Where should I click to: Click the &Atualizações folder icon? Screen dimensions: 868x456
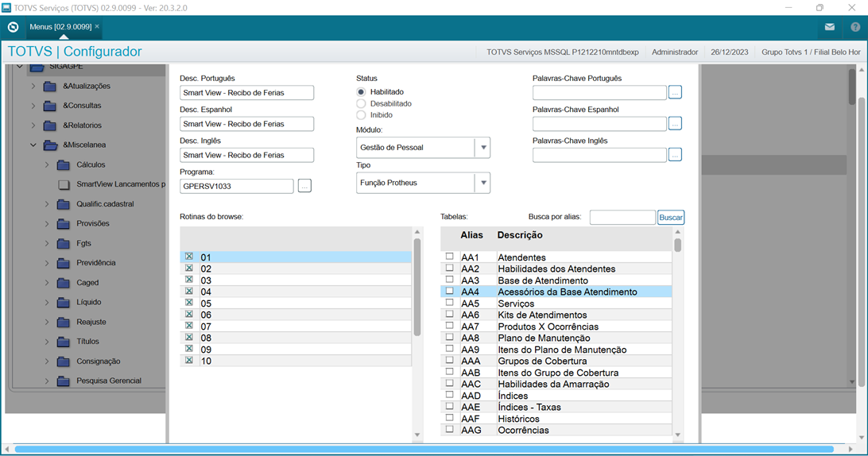[50, 87]
